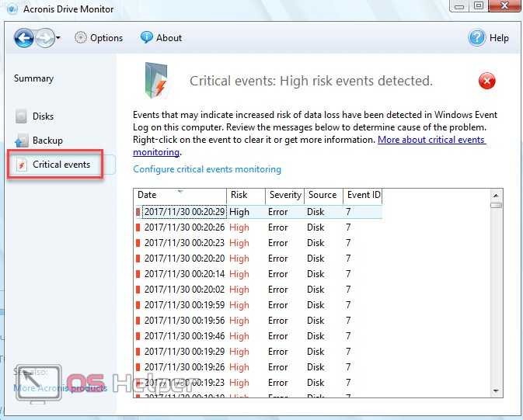Click the Disks sidebar icon
The width and height of the screenshot is (523, 420).
(21, 116)
